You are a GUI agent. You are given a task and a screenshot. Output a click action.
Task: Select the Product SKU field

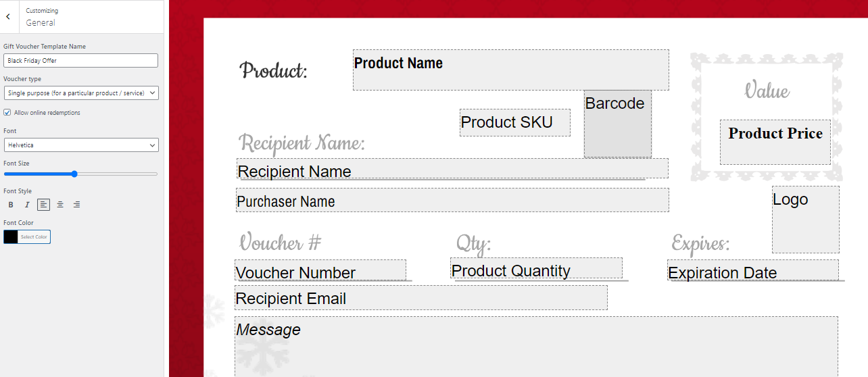515,122
